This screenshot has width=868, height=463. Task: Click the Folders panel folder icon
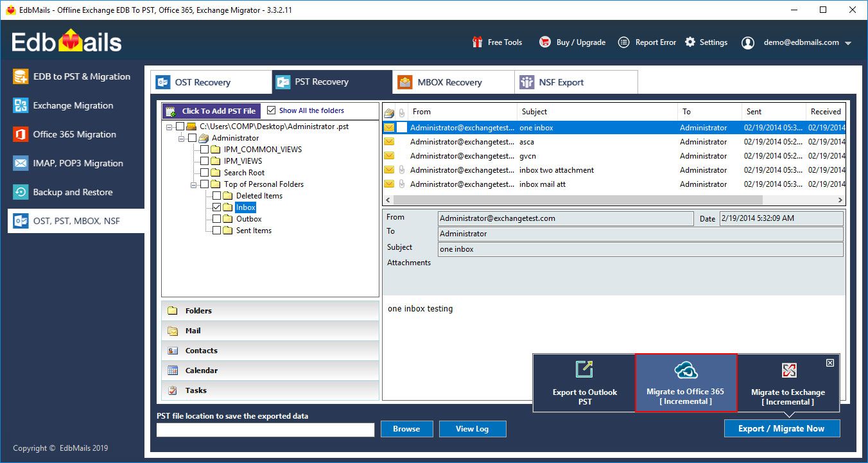[x=172, y=311]
